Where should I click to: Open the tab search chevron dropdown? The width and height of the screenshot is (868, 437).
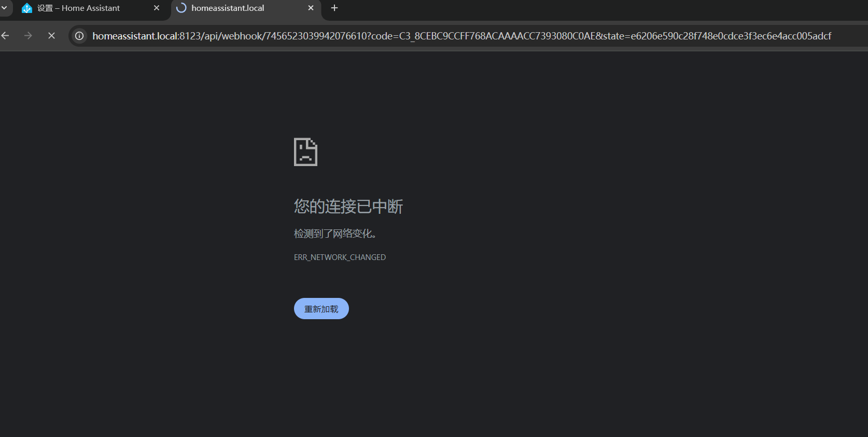4,8
